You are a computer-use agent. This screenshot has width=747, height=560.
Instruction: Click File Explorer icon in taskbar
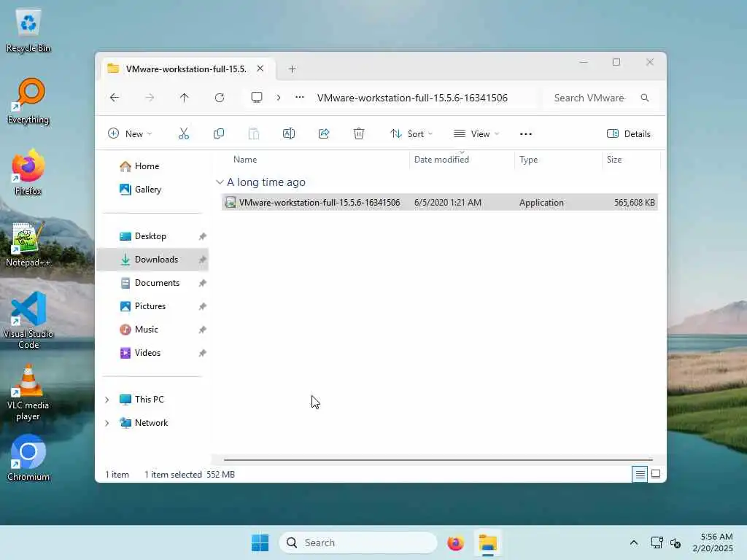(488, 542)
